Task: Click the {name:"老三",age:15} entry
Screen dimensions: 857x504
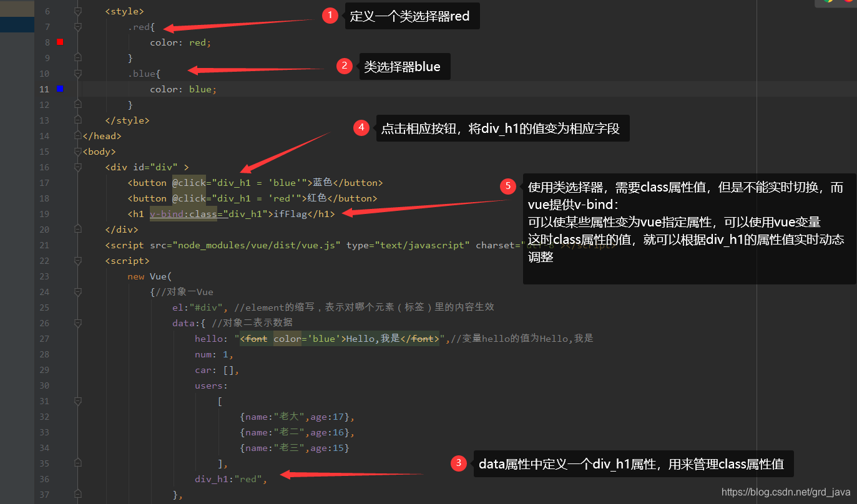Action: click(295, 448)
